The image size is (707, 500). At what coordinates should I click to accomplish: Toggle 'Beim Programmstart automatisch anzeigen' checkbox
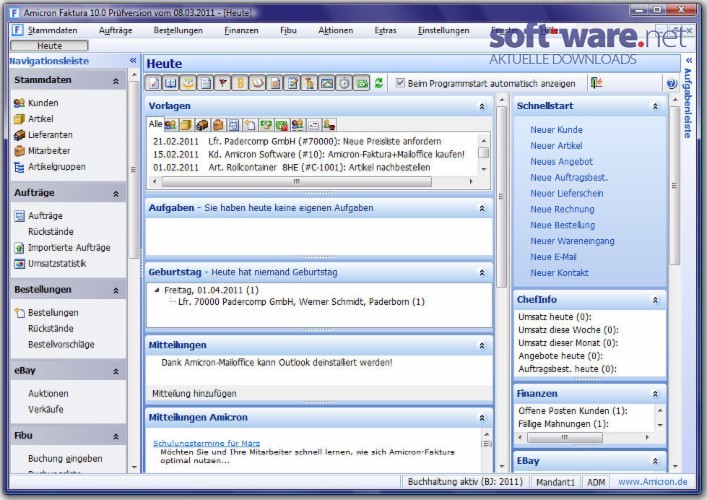(400, 83)
